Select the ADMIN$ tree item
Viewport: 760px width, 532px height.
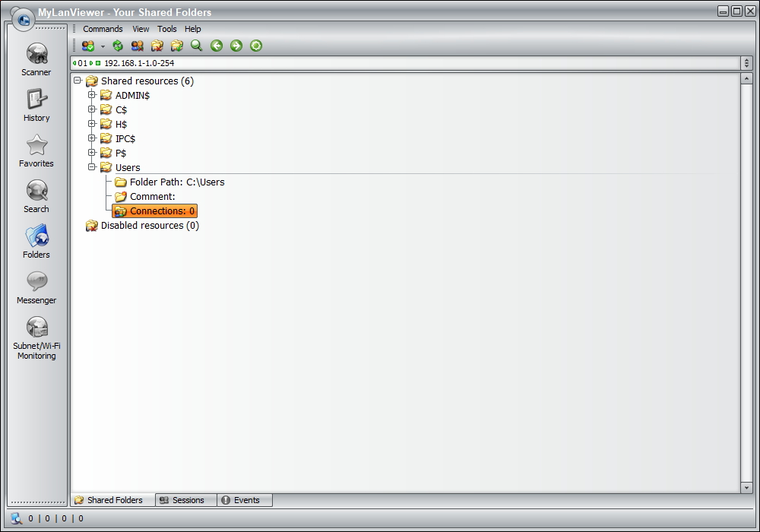pyautogui.click(x=132, y=96)
